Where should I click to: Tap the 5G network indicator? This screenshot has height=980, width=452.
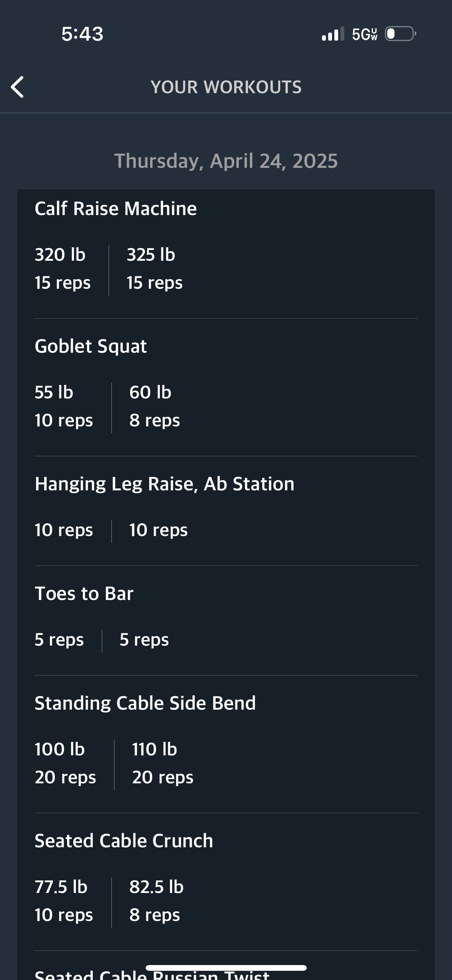click(365, 34)
